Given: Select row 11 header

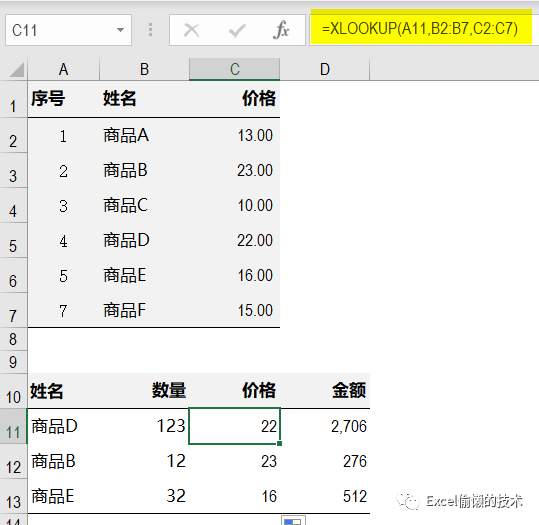Looking at the screenshot, I should (x=13, y=427).
